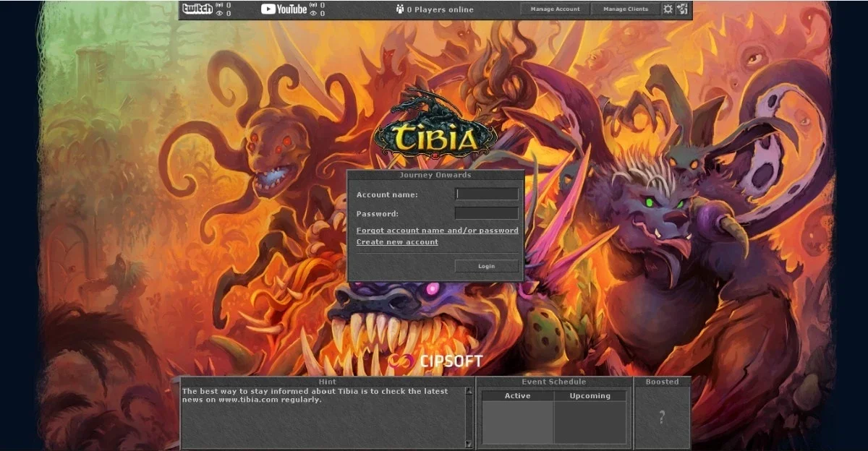868x451 pixels.
Task: Click the 'Event Schedule' panel title
Action: [554, 382]
